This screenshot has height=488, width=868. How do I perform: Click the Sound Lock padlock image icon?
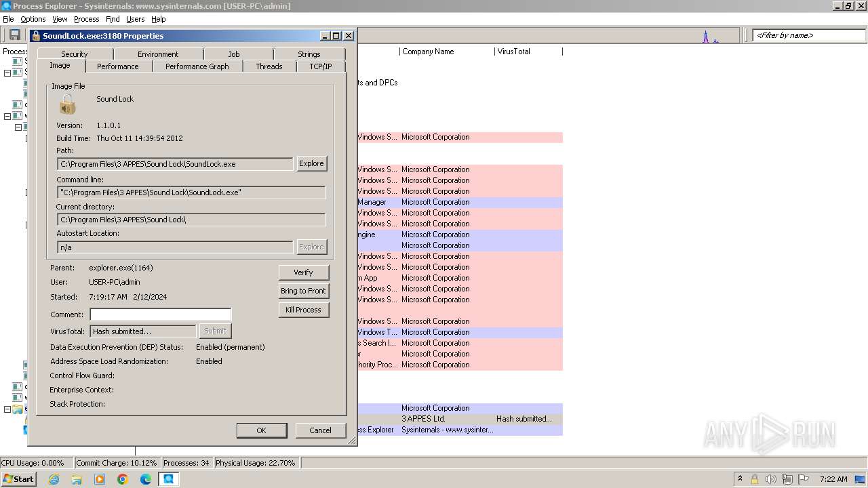coord(68,104)
